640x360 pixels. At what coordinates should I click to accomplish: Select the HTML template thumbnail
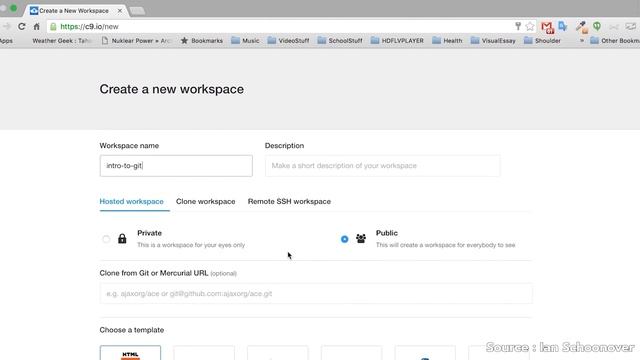(130, 353)
